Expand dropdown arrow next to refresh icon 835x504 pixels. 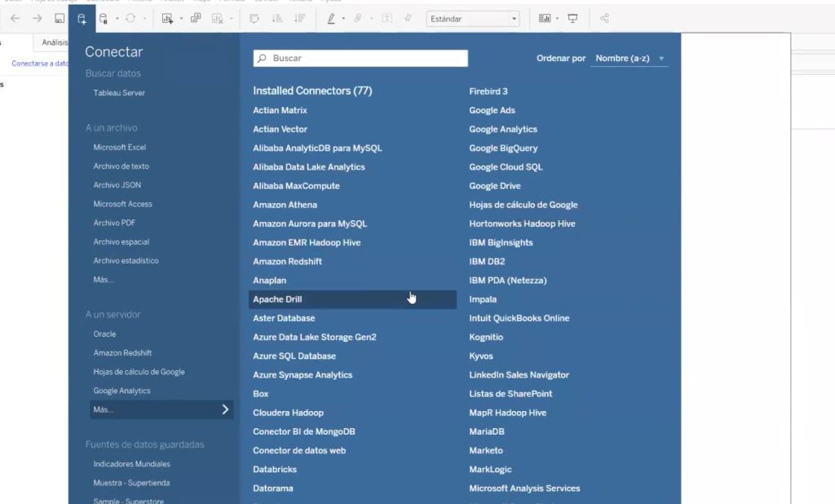[x=144, y=19]
